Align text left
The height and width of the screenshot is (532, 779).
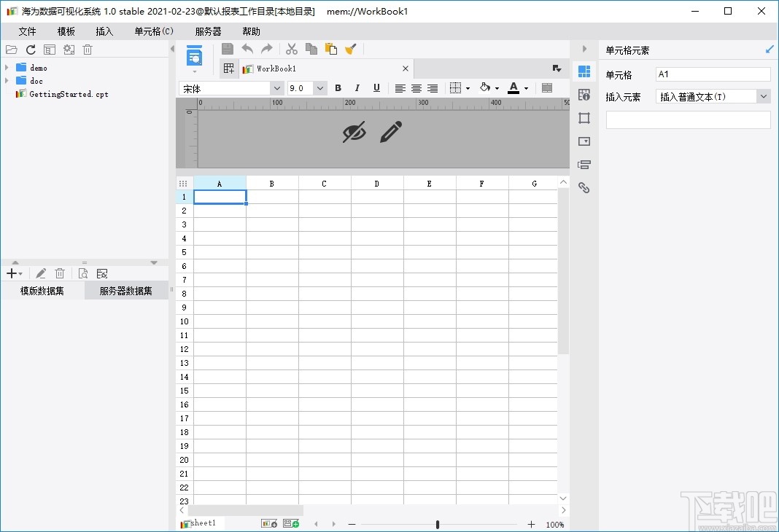(400, 88)
